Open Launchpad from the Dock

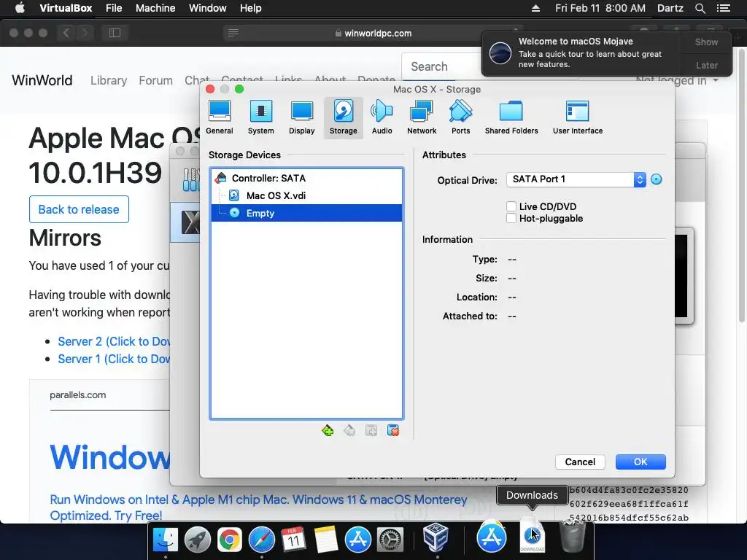[x=197, y=540]
